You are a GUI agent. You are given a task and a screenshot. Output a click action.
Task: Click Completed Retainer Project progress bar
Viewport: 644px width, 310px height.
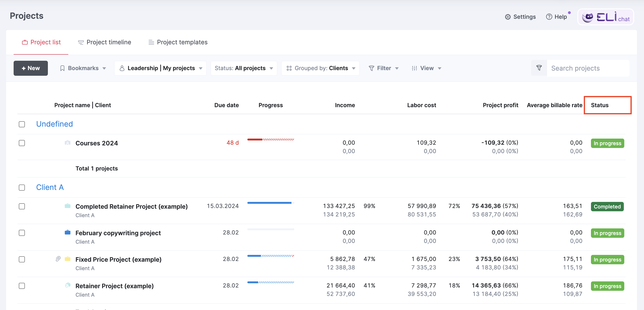click(x=271, y=203)
